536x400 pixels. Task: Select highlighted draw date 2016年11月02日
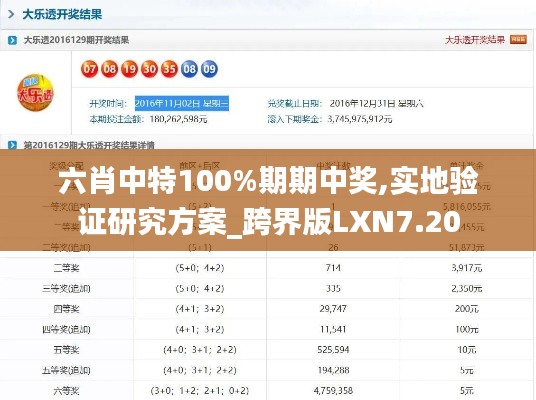point(182,103)
